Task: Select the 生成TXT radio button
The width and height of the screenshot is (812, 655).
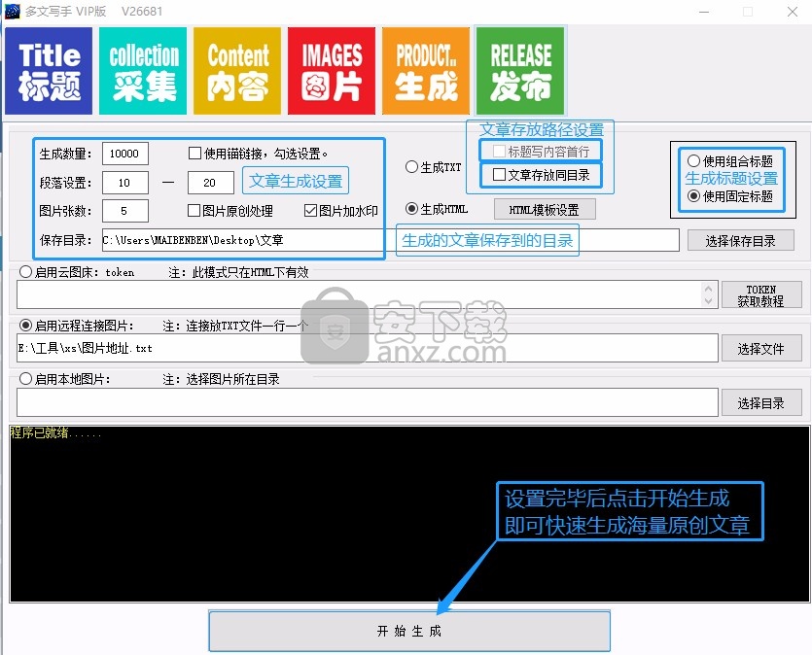Action: pyautogui.click(x=412, y=167)
